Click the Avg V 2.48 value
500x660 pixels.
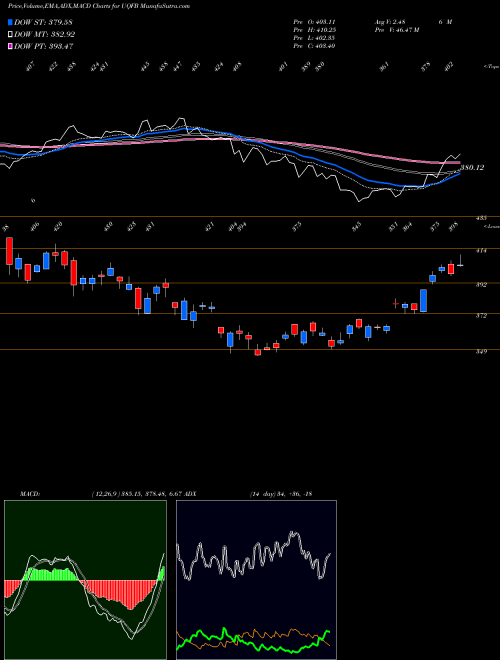(x=391, y=22)
